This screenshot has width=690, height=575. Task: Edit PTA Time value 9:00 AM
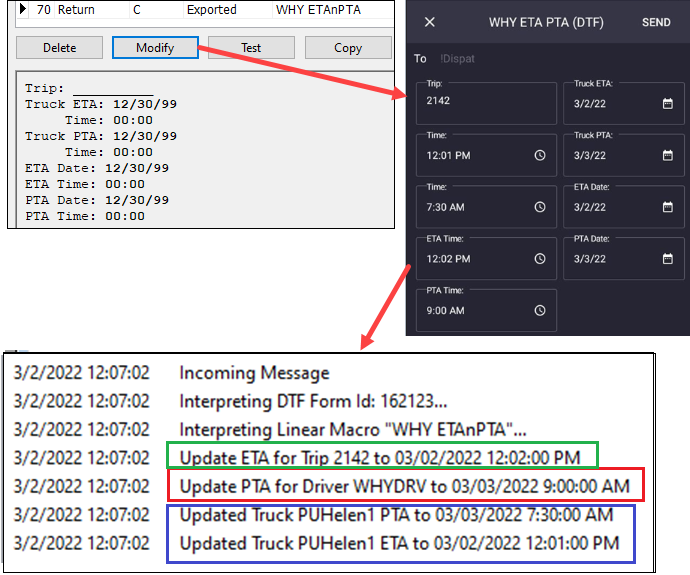486,310
